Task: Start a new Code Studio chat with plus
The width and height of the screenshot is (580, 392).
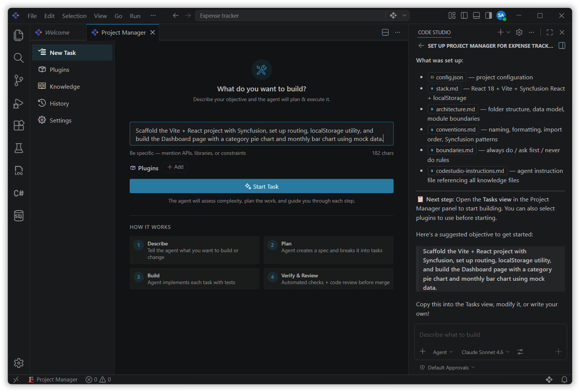Action: 500,32
